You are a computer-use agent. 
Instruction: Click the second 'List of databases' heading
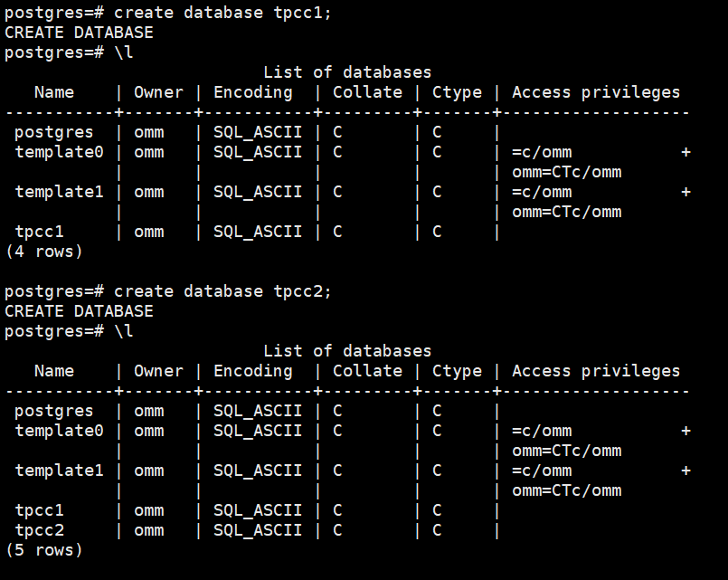click(347, 351)
